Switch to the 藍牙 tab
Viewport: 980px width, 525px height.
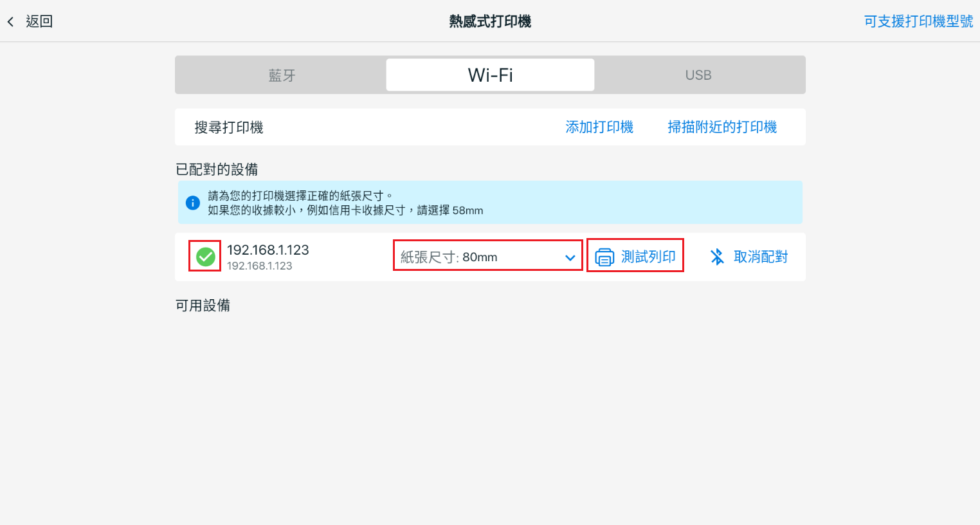[x=281, y=75]
